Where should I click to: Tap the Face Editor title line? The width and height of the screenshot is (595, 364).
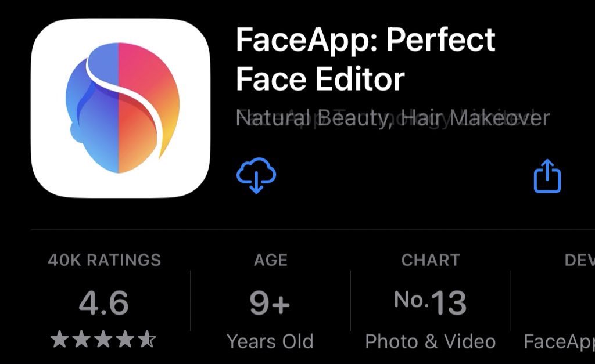click(320, 79)
